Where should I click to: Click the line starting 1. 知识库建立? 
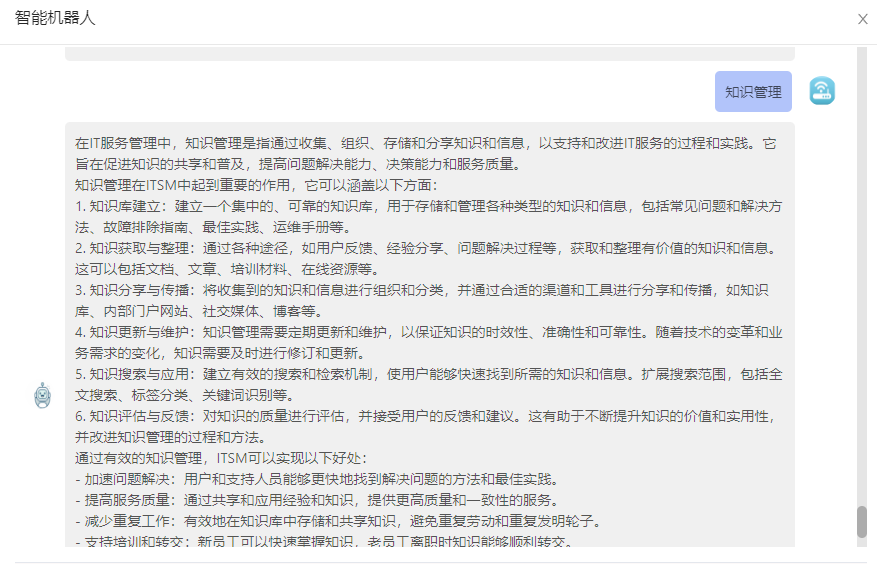tap(428, 206)
